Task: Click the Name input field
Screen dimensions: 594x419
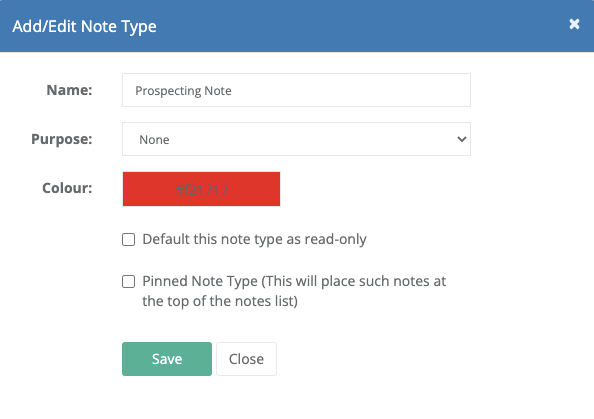Action: click(x=296, y=90)
